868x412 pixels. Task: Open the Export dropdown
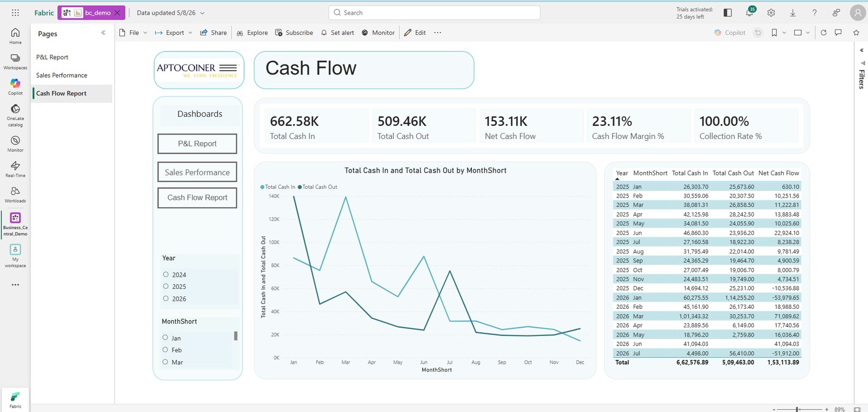pyautogui.click(x=174, y=33)
